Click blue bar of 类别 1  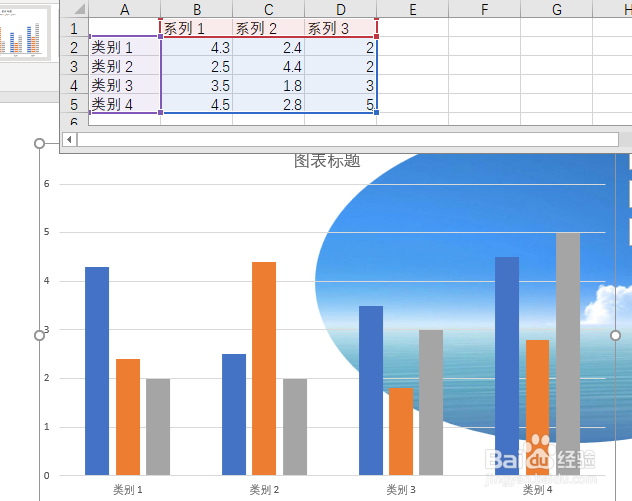pos(97,371)
